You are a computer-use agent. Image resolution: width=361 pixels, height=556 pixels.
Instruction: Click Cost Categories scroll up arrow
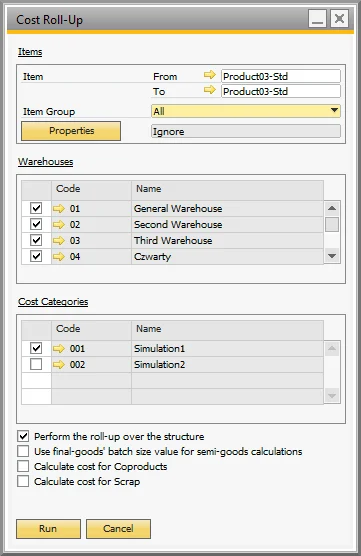[332, 348]
